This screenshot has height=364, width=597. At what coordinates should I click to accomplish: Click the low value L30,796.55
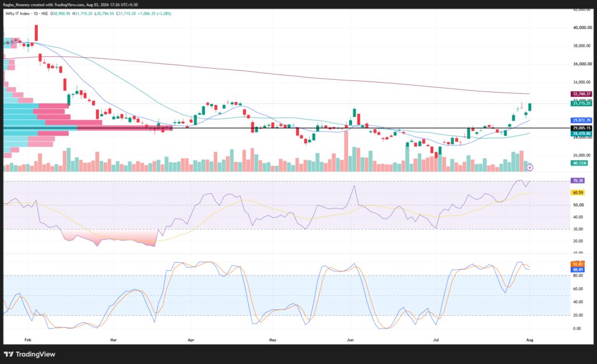click(104, 14)
